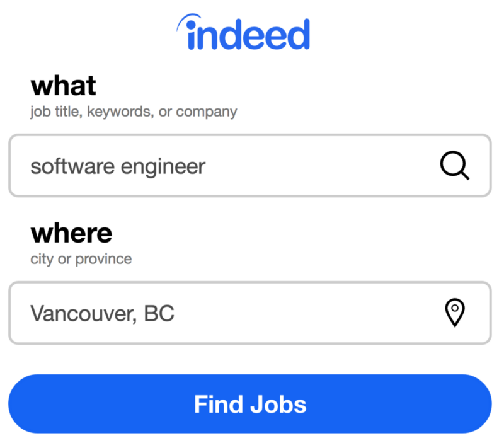Viewport: 504px width, 443px height.
Task: Click the location pin icon
Action: point(454,313)
